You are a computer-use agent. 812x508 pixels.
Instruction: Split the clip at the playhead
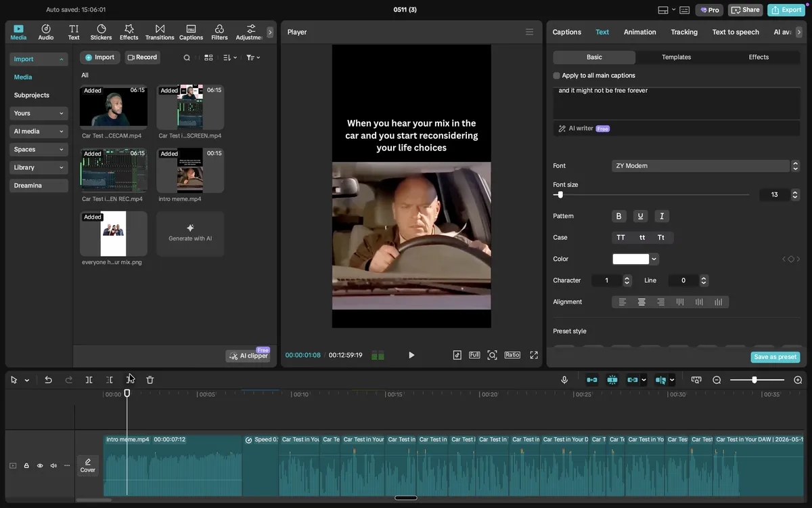coord(89,380)
